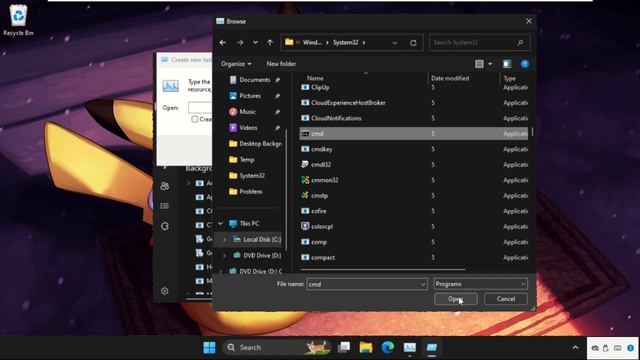The image size is (640, 360).
Task: Click the Wind... breadcrumb segment
Action: (312, 42)
